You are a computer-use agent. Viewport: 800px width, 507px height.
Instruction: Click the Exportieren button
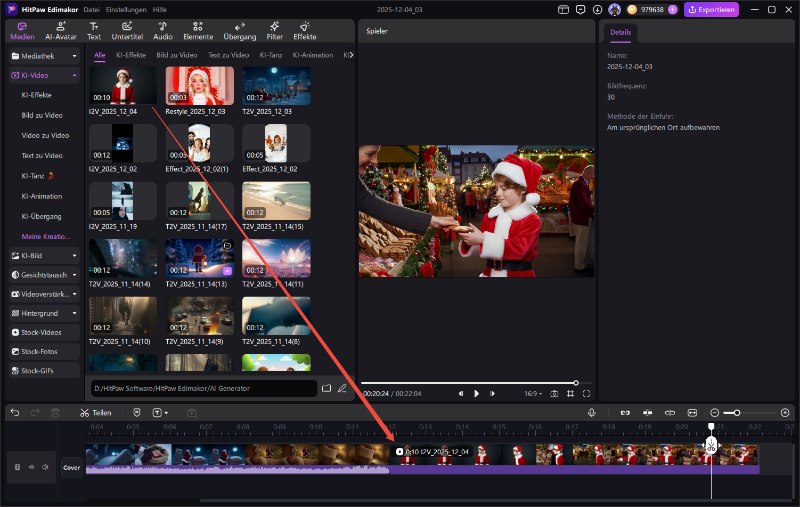point(711,10)
